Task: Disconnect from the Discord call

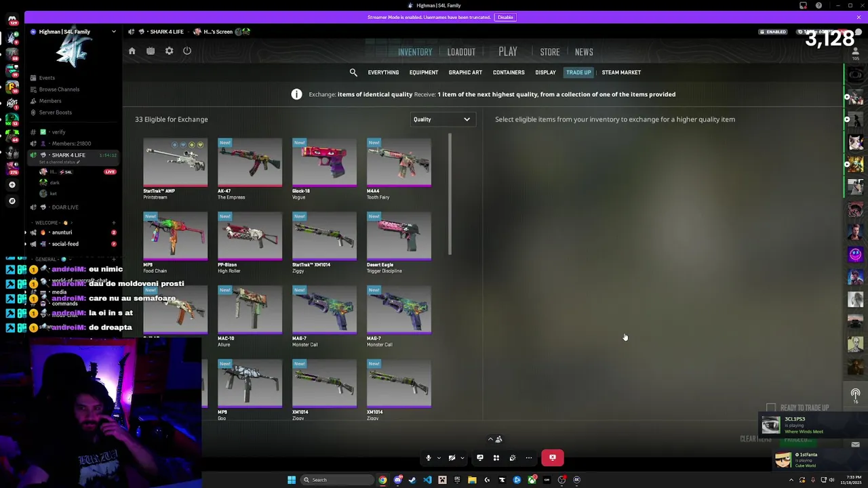Action: pyautogui.click(x=553, y=458)
